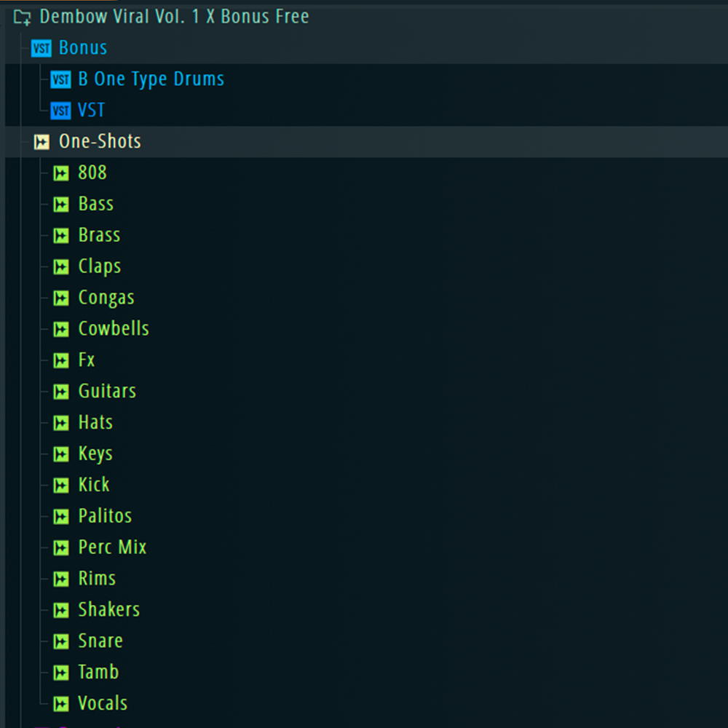Select the Snare folder

(x=100, y=641)
